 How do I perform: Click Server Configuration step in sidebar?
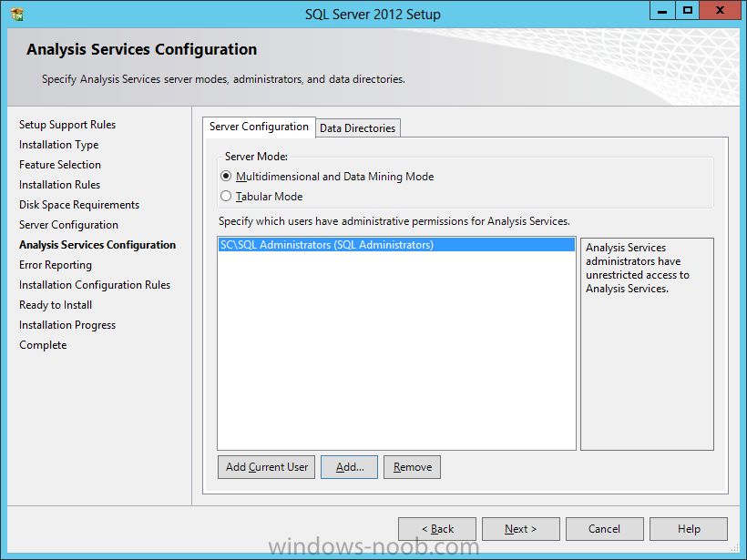(68, 225)
